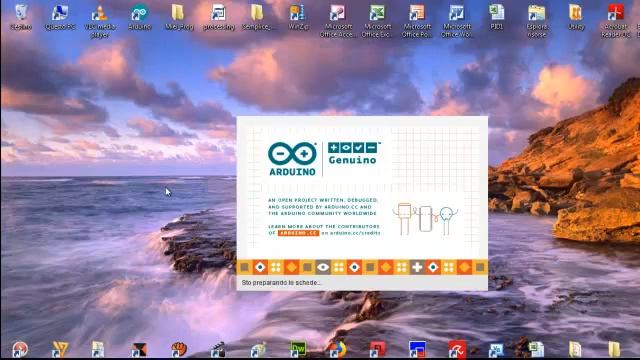Launch VLC media player from the desktop
Image resolution: width=640 pixels, height=360 pixels.
100,21
